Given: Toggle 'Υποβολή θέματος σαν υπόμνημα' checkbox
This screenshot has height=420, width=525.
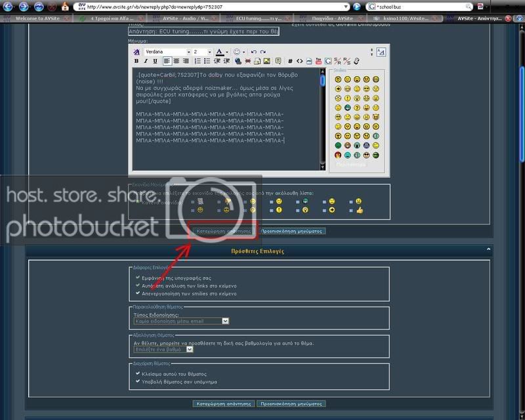Looking at the screenshot, I should pos(138,381).
